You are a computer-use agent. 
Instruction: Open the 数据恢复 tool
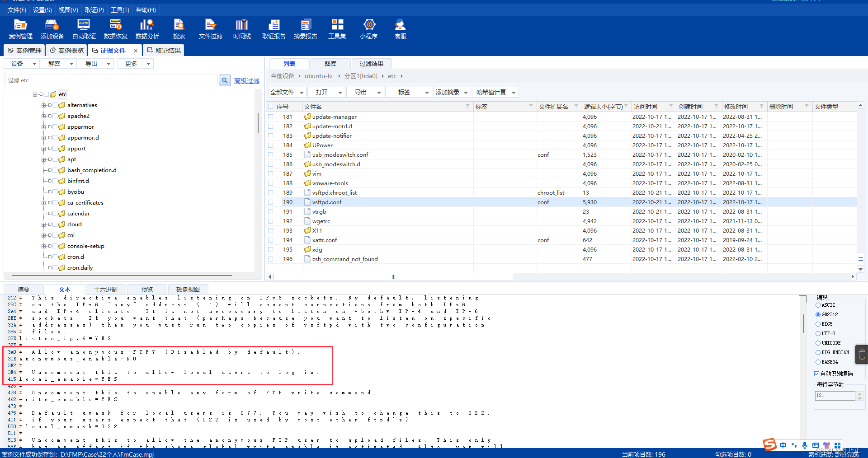pyautogui.click(x=116, y=29)
